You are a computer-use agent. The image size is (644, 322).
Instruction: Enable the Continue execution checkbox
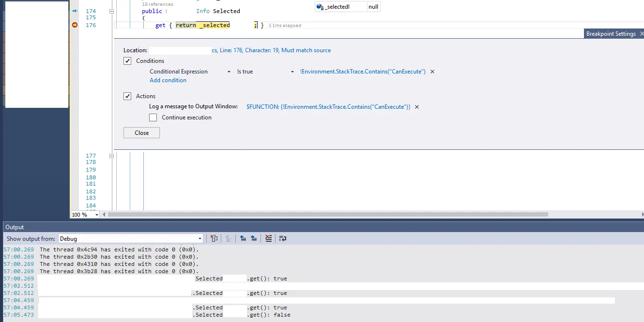[153, 117]
